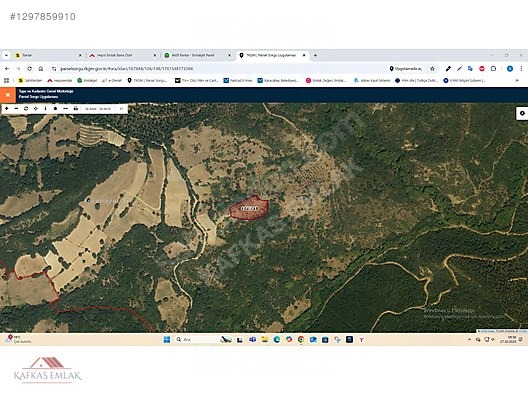Switch to the Hepsi Emlak Bana Özel tab
The image size is (528, 396).
[122, 55]
